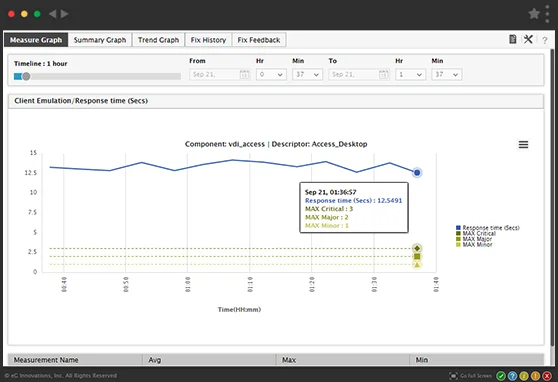Click the yellow minimize window button
Viewport: 558px width, 382px height.
pyautogui.click(x=24, y=14)
